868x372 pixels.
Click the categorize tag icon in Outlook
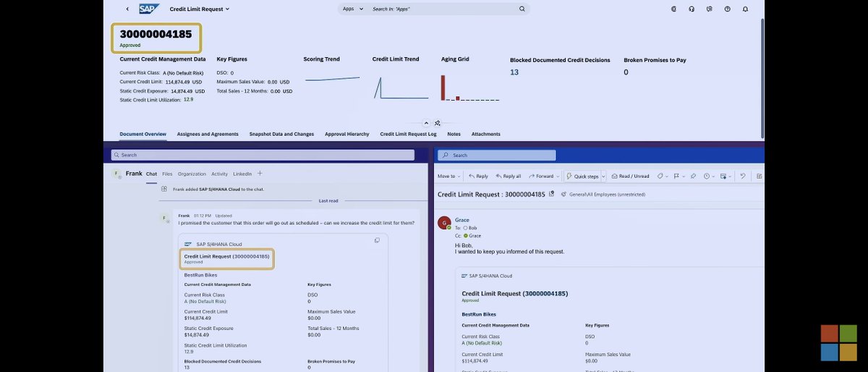[x=660, y=176]
